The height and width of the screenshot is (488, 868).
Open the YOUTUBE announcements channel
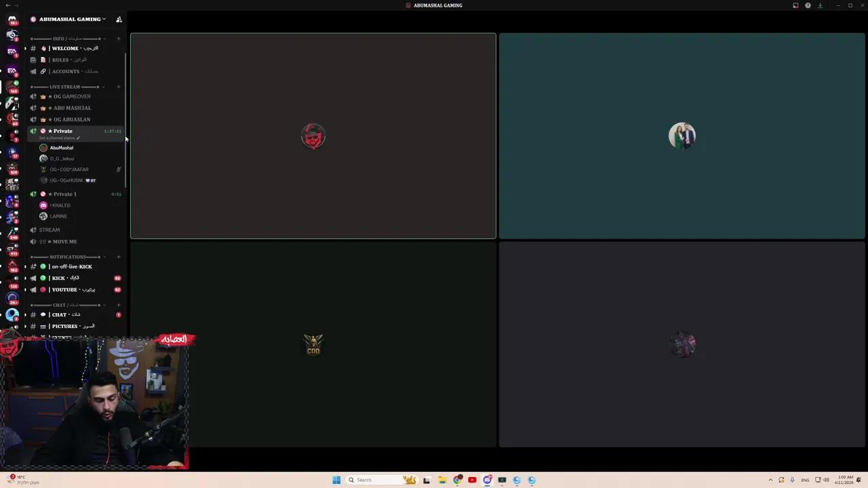click(x=75, y=289)
